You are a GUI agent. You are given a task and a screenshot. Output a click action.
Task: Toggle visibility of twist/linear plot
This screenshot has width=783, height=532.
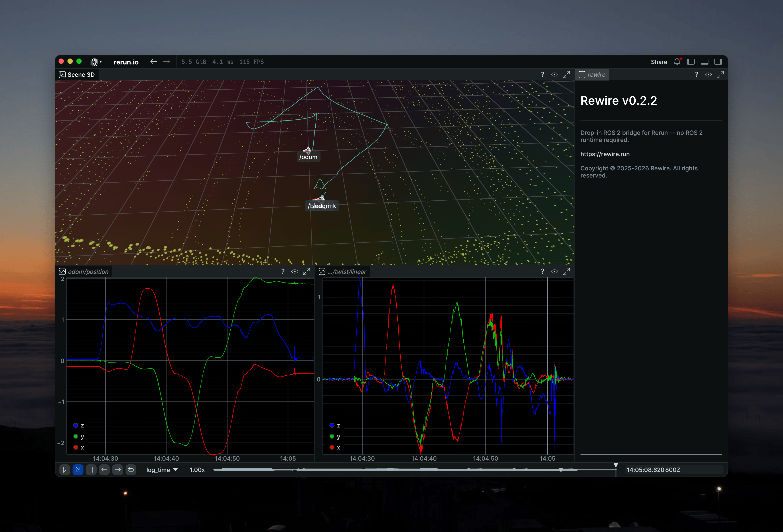554,272
